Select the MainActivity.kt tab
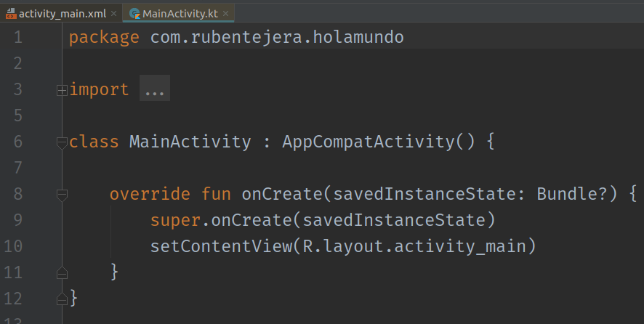Image resolution: width=644 pixels, height=324 pixels. tap(180, 14)
